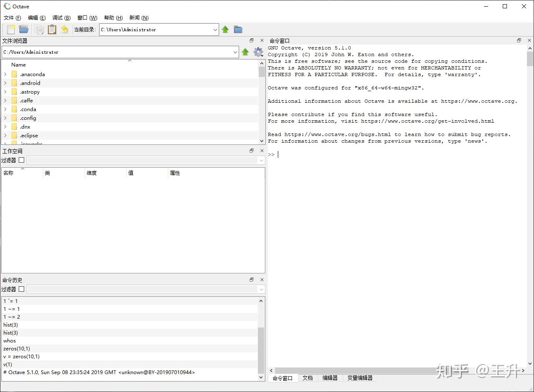Sort file browser by Name column
The height and width of the screenshot is (392, 534).
[130, 65]
